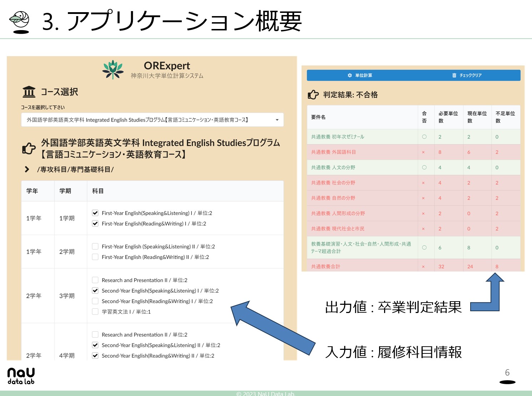Click the 現在単位数 column header

[x=477, y=117]
